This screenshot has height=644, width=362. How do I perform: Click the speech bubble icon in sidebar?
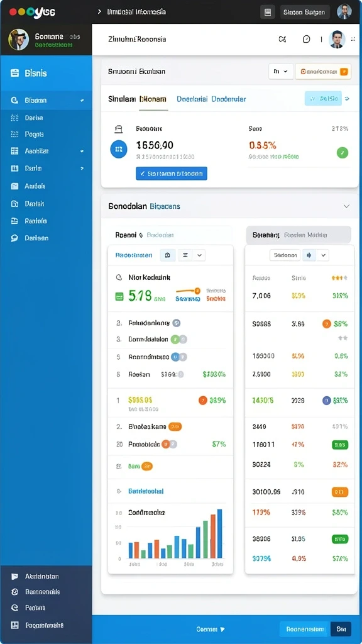coord(15,238)
